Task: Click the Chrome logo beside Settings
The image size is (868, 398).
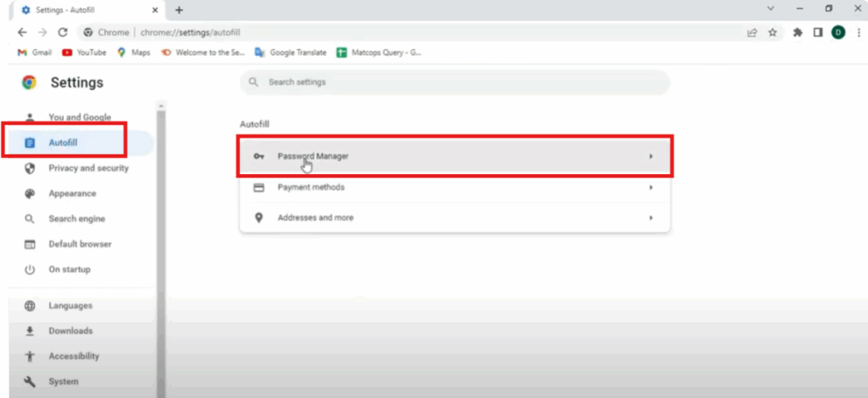Action: pos(30,82)
